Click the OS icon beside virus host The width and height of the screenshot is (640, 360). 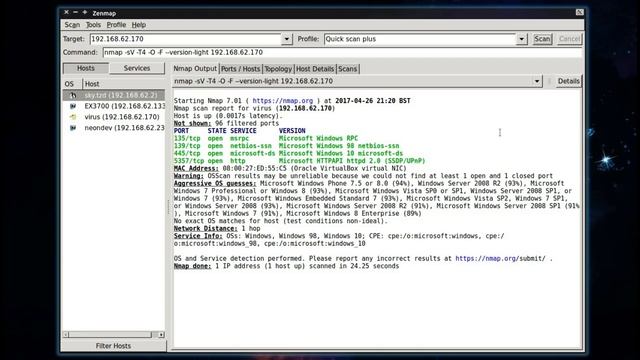pos(73,117)
